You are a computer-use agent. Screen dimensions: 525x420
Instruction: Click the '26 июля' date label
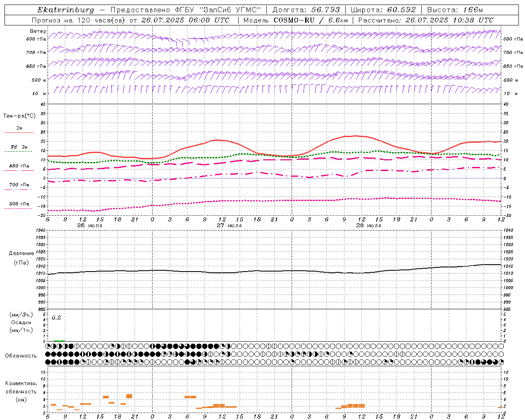pyautogui.click(x=90, y=226)
